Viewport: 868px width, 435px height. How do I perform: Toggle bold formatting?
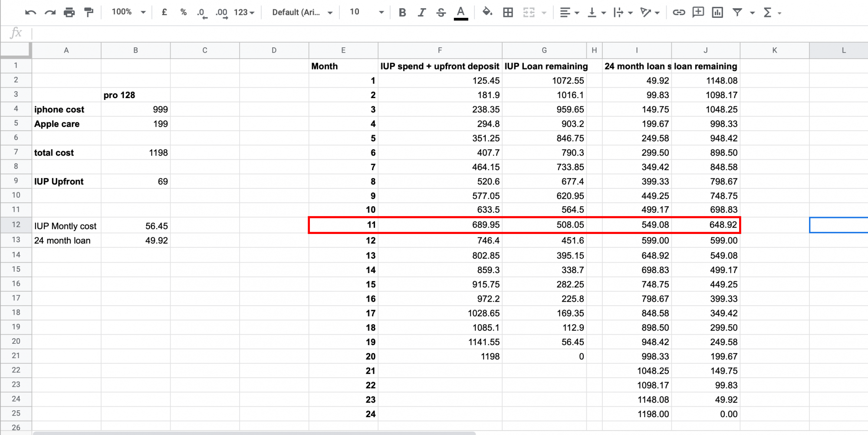pyautogui.click(x=402, y=13)
